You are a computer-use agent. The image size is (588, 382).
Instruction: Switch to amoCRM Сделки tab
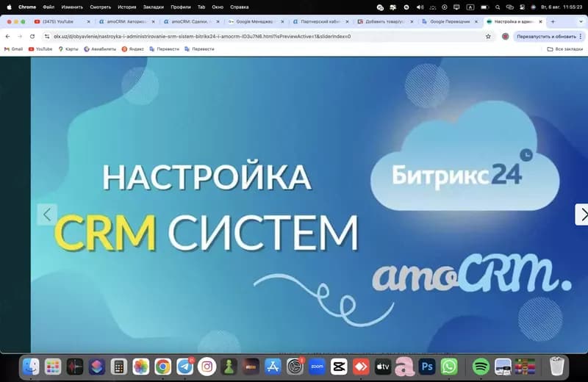click(x=192, y=22)
